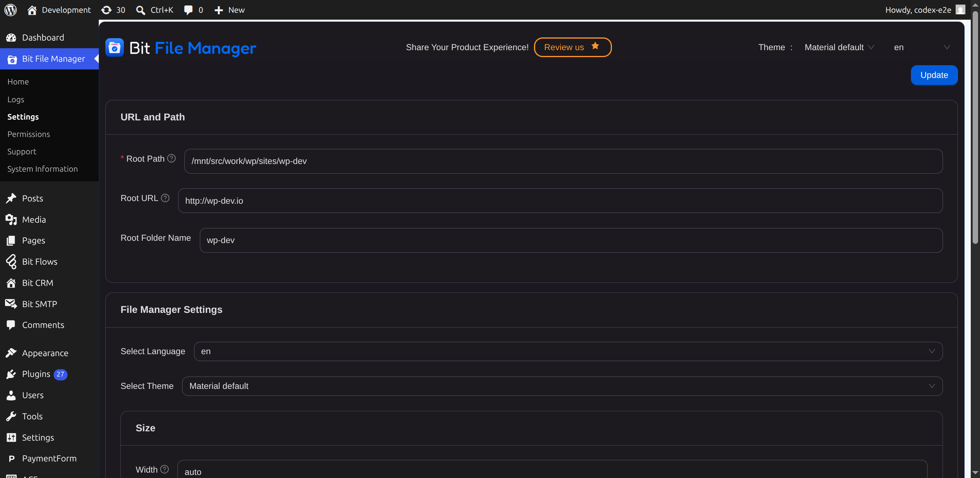Click the Size section heading
980x478 pixels.
tap(145, 428)
